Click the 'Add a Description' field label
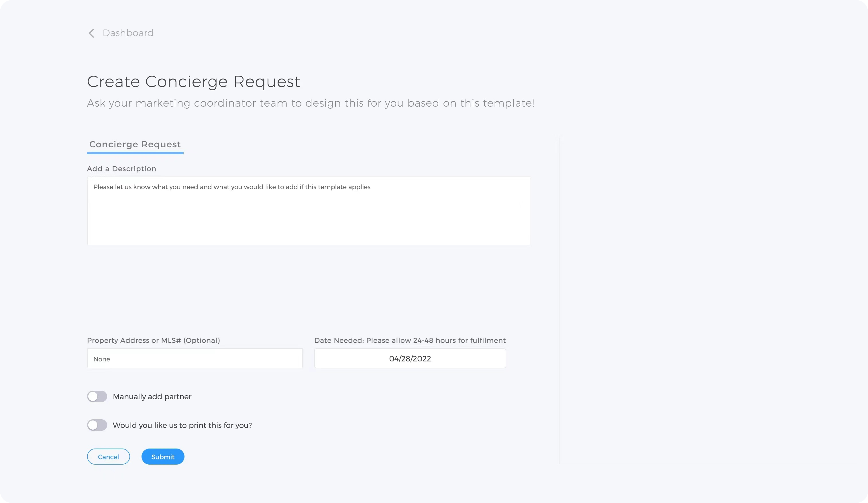868x503 pixels. (x=121, y=169)
